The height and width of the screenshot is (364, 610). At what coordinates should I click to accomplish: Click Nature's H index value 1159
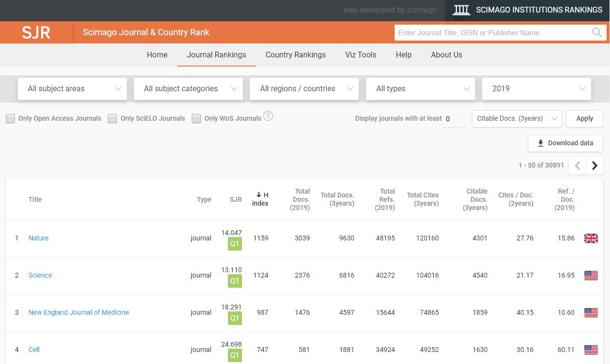tap(261, 238)
